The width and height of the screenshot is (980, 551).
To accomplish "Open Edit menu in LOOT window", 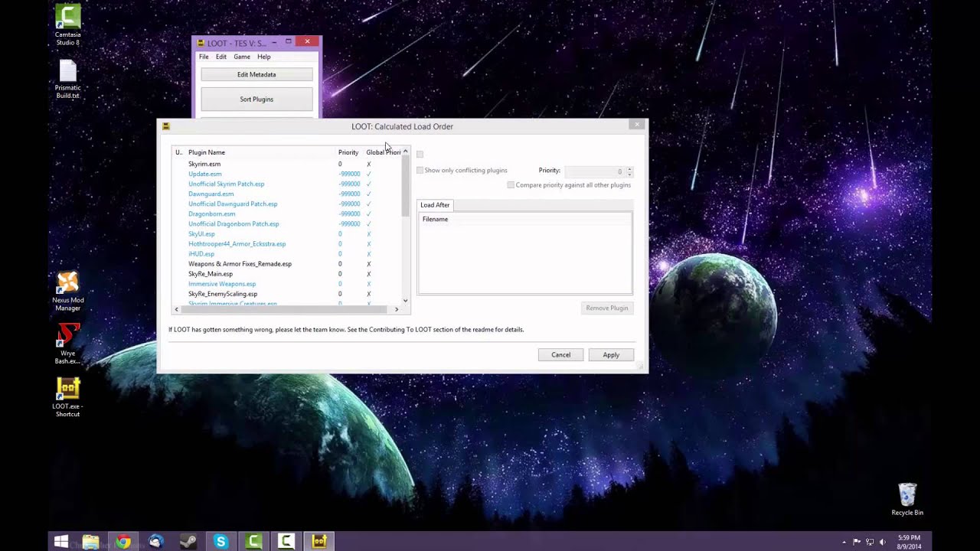I will 220,57.
